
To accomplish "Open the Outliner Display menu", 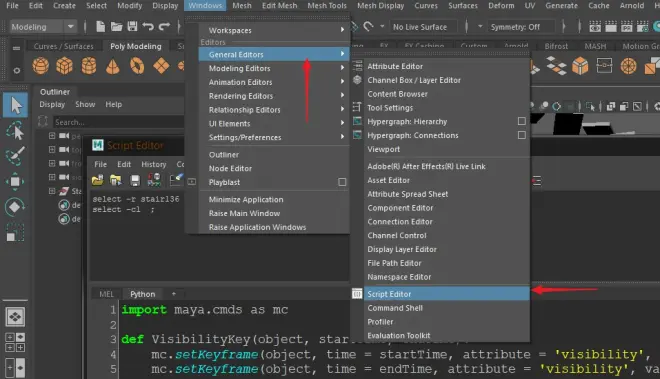I will coord(52,104).
